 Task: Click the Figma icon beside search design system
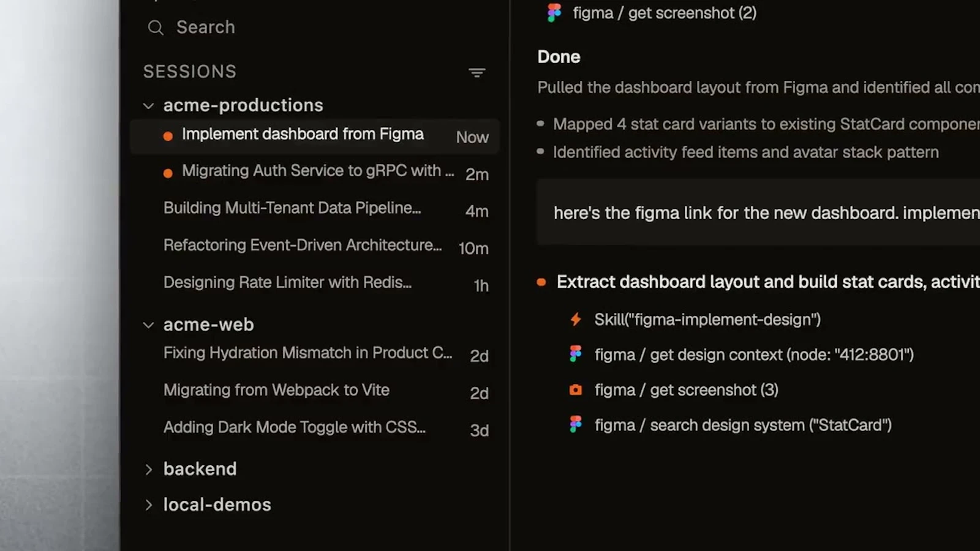(x=575, y=424)
